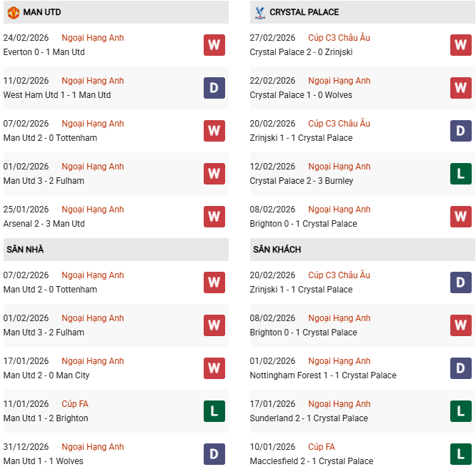Click Cúp C3 Châu Âu on 27/02/2026 row
476x472 pixels.
pyautogui.click(x=339, y=38)
